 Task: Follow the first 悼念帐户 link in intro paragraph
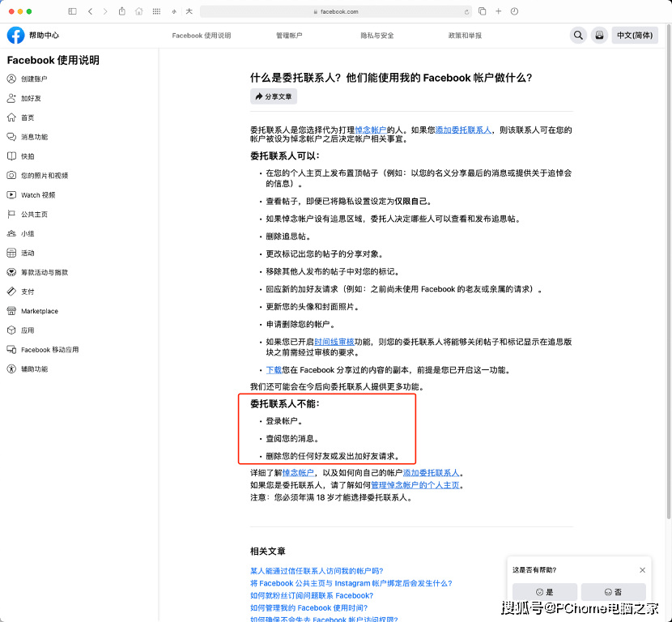click(370, 130)
